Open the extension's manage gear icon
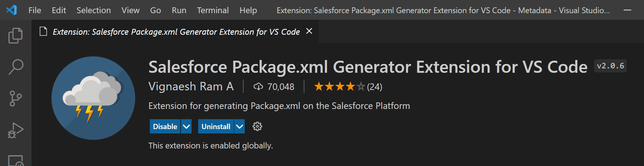The height and width of the screenshot is (166, 644). (258, 127)
